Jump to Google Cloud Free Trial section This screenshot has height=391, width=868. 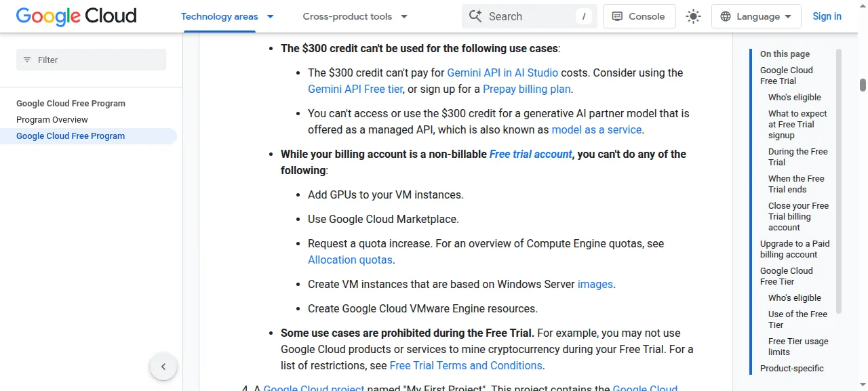787,75
